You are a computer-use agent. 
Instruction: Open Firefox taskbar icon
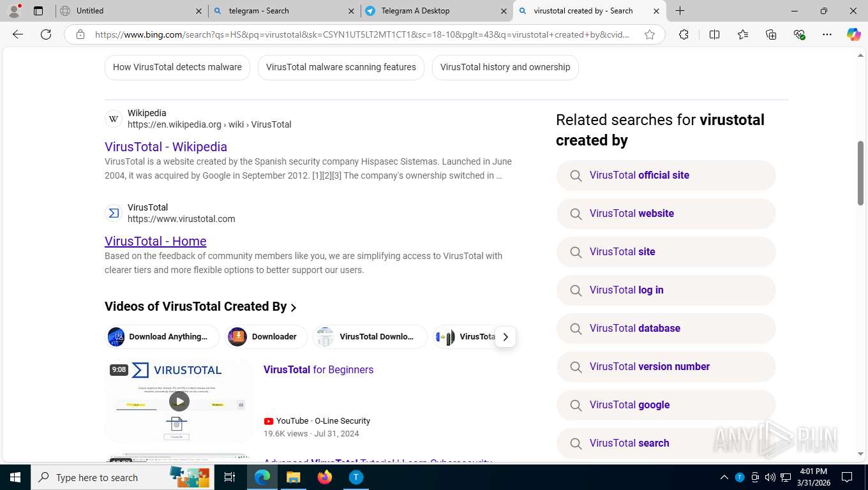point(324,477)
